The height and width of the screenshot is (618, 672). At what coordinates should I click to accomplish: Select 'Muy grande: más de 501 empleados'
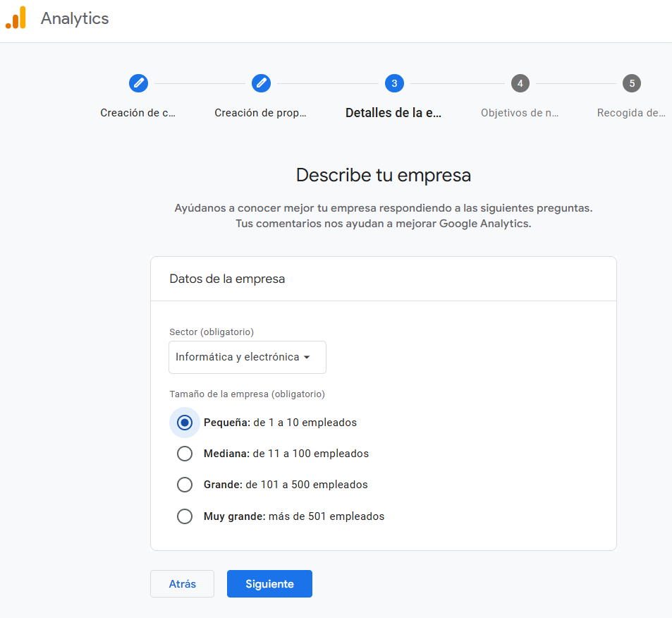[185, 516]
